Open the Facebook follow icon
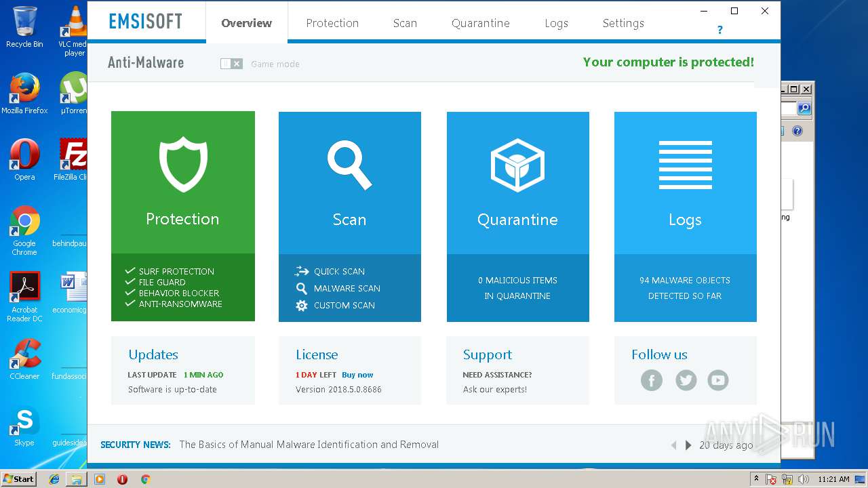Image resolution: width=868 pixels, height=488 pixels. pos(652,380)
